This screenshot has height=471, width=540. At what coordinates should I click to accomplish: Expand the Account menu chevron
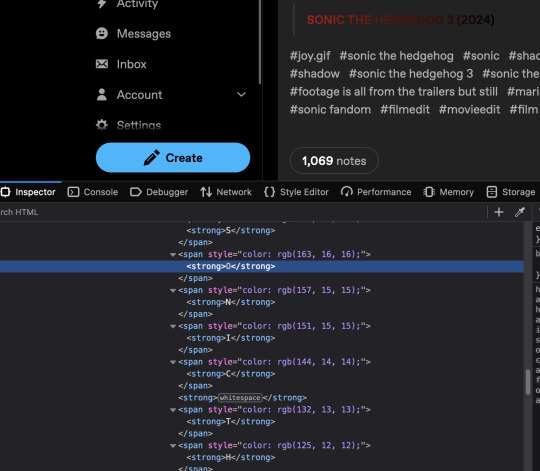tap(241, 95)
